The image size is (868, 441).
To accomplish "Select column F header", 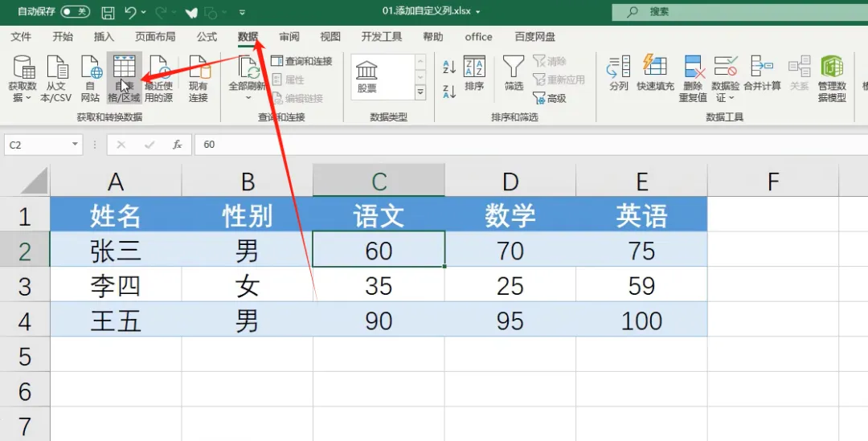I will 773,181.
